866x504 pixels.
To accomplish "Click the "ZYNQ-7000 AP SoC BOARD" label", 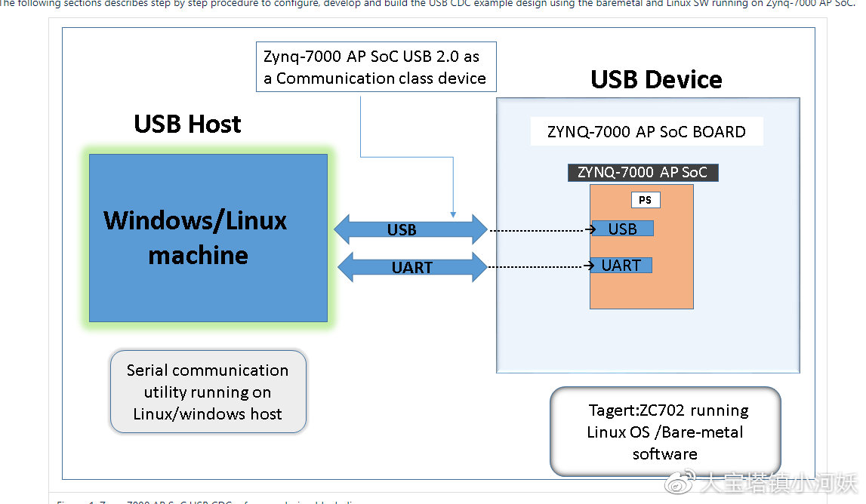I will pyautogui.click(x=647, y=131).
